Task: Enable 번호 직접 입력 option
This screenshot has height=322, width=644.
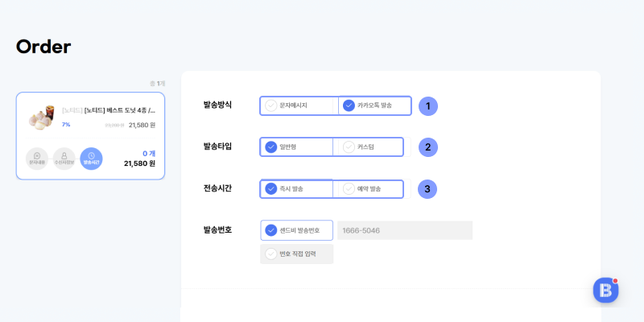Action: [296, 254]
